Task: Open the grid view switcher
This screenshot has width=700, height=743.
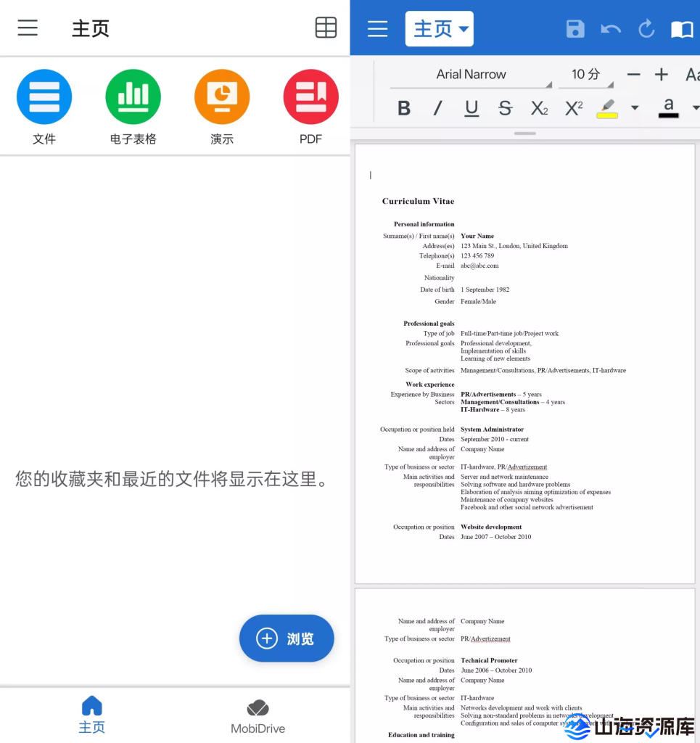Action: click(326, 27)
